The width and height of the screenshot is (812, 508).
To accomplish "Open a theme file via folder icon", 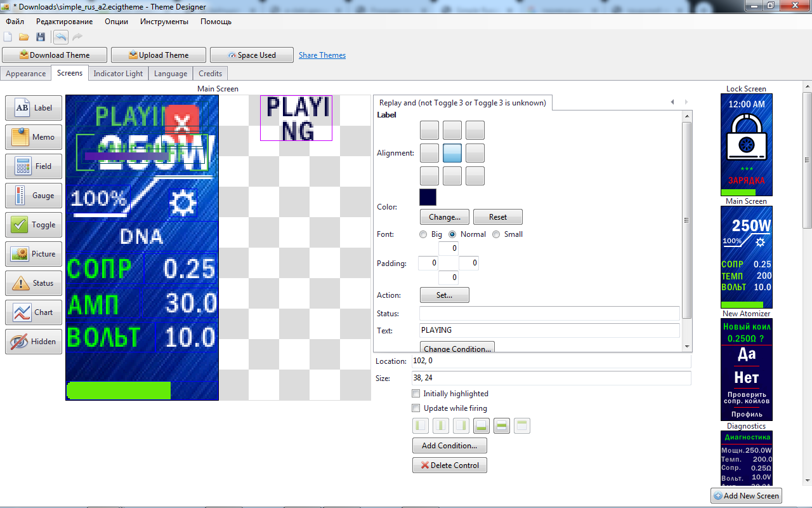I will click(24, 37).
